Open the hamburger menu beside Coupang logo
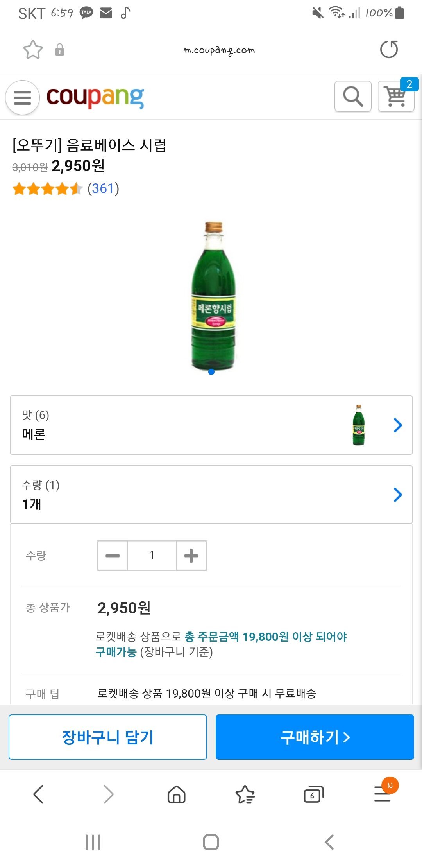Viewport: 422px width, 868px height. [x=22, y=97]
